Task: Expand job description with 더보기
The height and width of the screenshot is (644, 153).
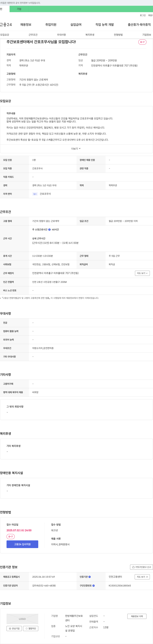Action: pos(76,149)
